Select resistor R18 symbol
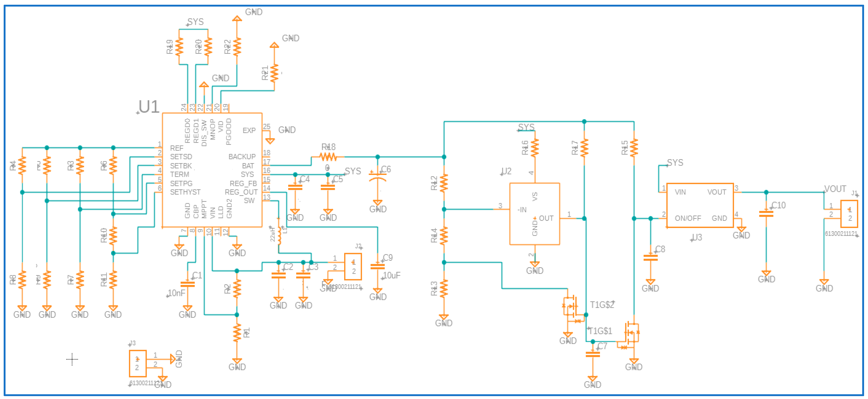Image resolution: width=868 pixels, height=399 pixels. click(328, 157)
